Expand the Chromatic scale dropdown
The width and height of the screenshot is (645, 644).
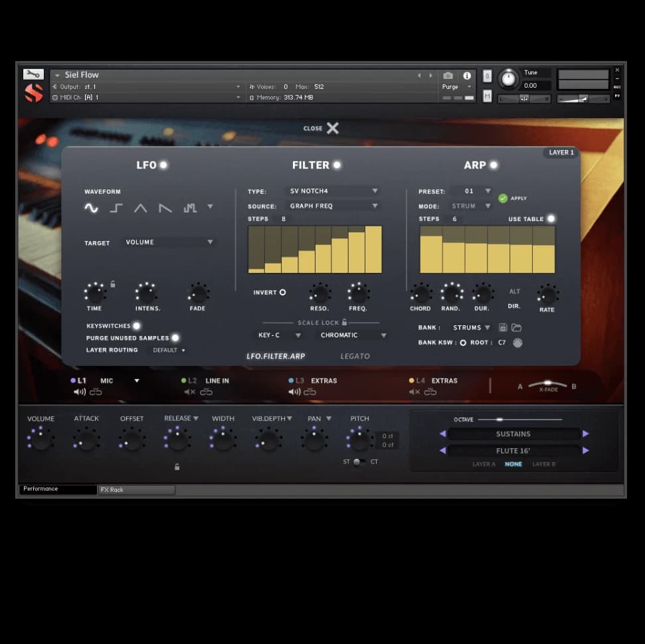(353, 335)
